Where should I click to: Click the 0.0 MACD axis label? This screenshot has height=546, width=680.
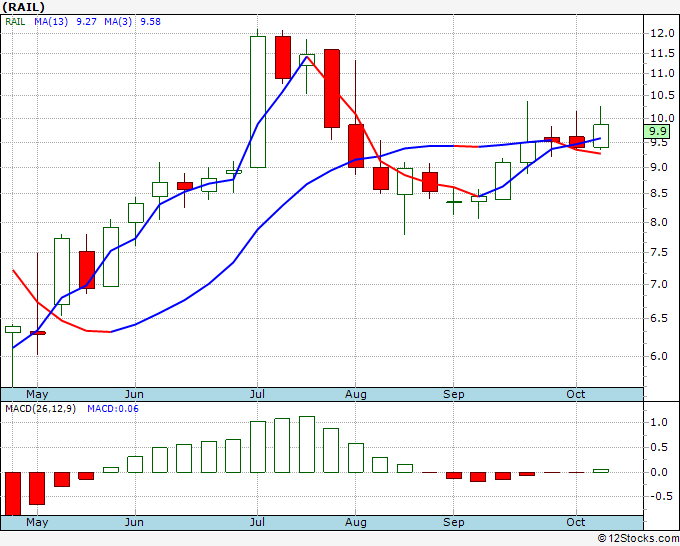coord(659,473)
